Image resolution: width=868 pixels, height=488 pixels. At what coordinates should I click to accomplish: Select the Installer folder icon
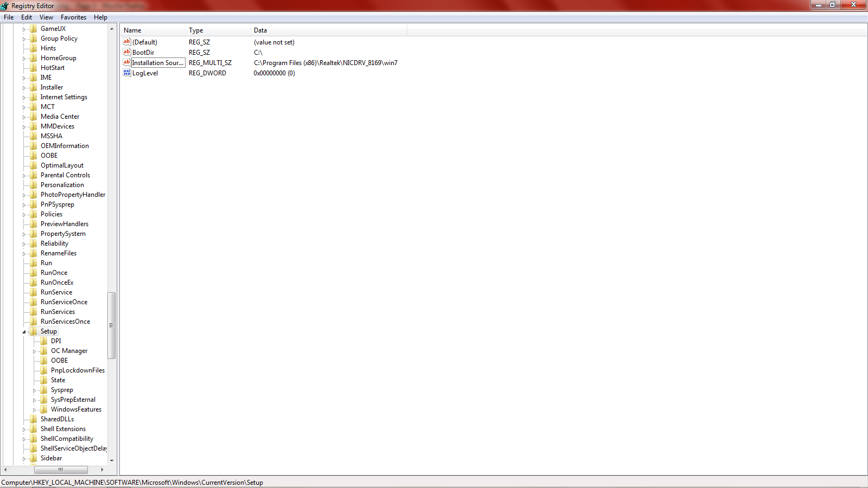point(34,87)
